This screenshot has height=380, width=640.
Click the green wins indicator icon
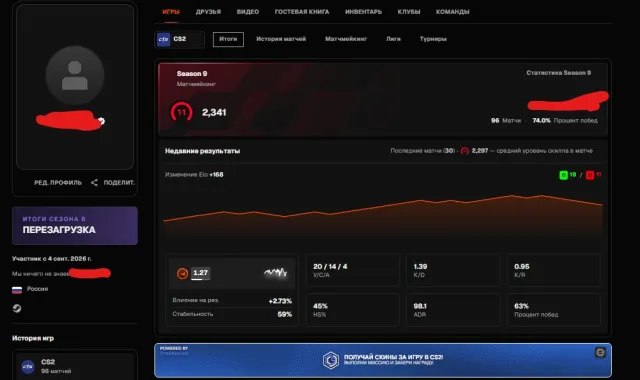[x=563, y=175]
